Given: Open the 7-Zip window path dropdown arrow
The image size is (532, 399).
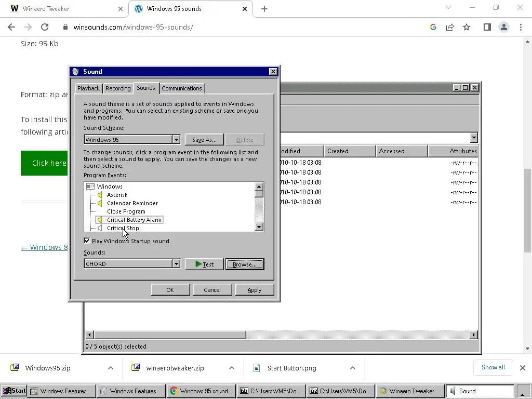Looking at the screenshot, I should pyautogui.click(x=474, y=138).
